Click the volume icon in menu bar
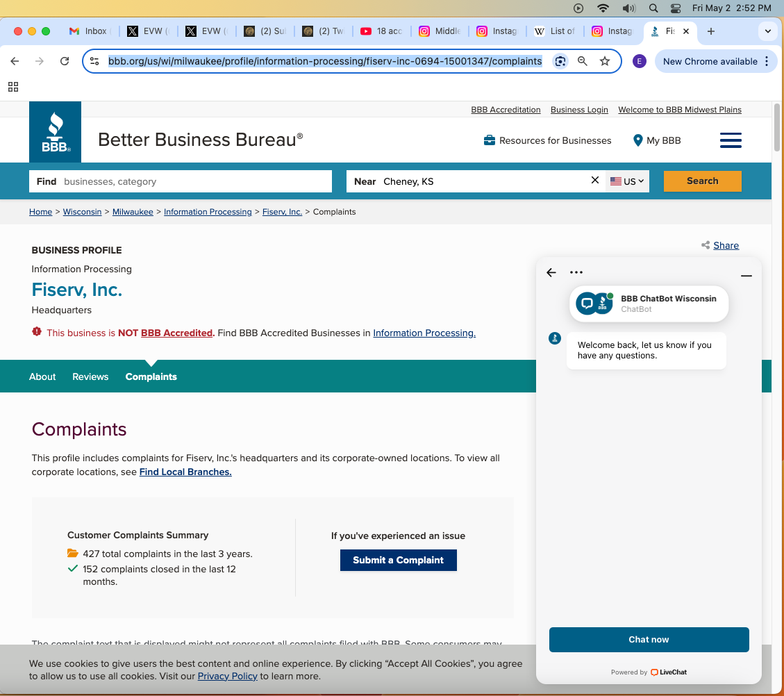The image size is (784, 696). (x=628, y=8)
